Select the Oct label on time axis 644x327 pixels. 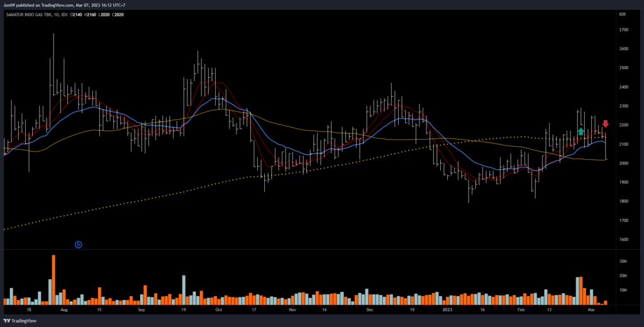[218, 310]
